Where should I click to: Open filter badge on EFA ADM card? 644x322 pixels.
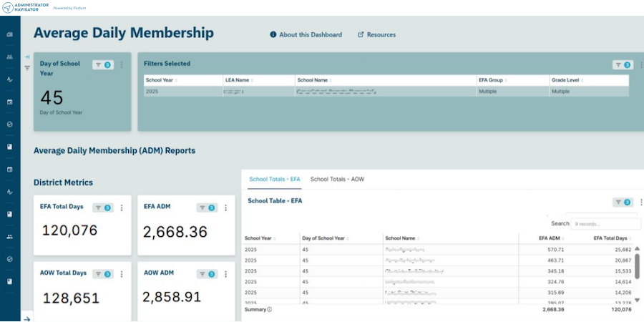click(207, 208)
